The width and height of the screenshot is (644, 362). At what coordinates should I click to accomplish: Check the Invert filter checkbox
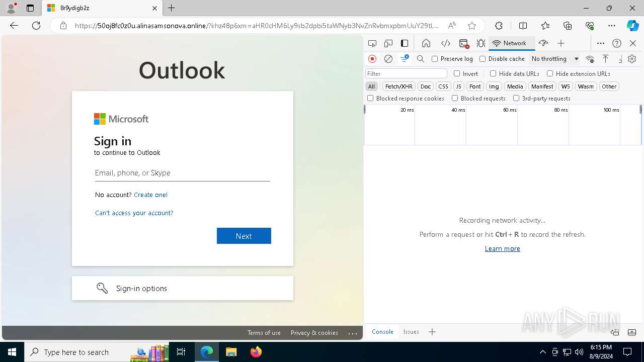(x=457, y=73)
